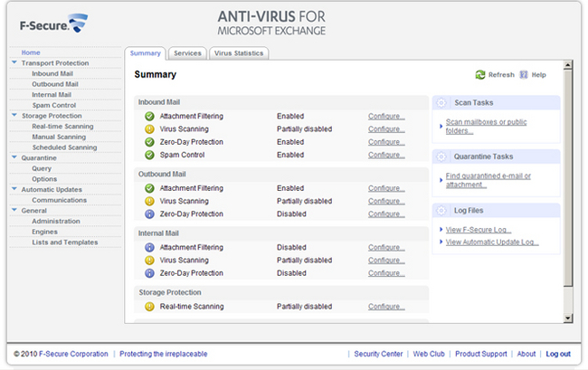Viewport: 588px width, 370px height.
Task: Click View F-Secure Log link
Action: tap(479, 230)
